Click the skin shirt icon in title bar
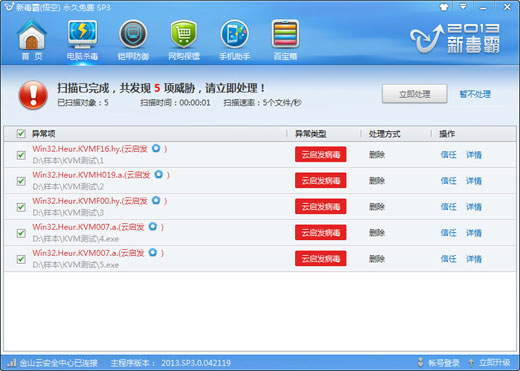This screenshot has height=371, width=520. [444, 7]
